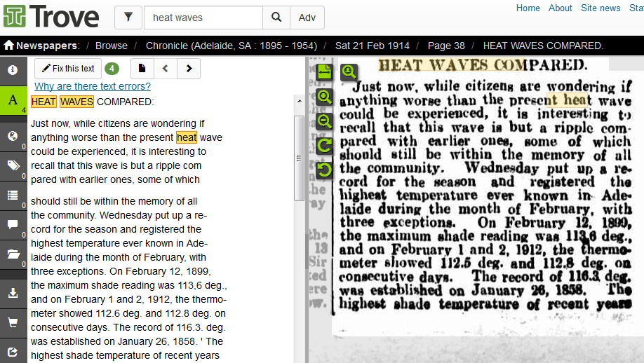Screen dimensions: 644x363
Task: Open the article details info icon
Action: pos(13,69)
